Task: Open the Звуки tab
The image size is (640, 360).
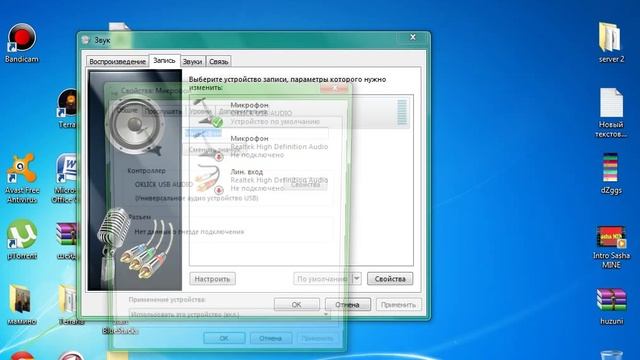Action: click(x=192, y=62)
